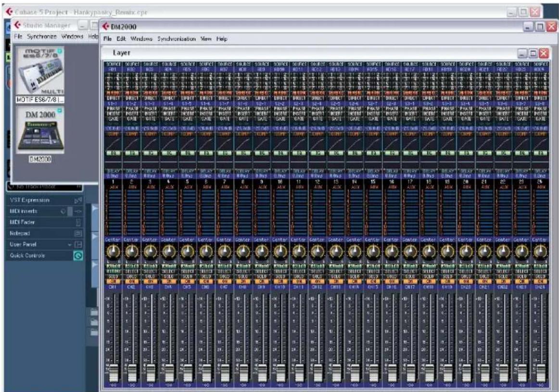Viewport: 559px width, 392px height.
Task: Open the Synchronization menu in DM2000 window
Action: [177, 39]
